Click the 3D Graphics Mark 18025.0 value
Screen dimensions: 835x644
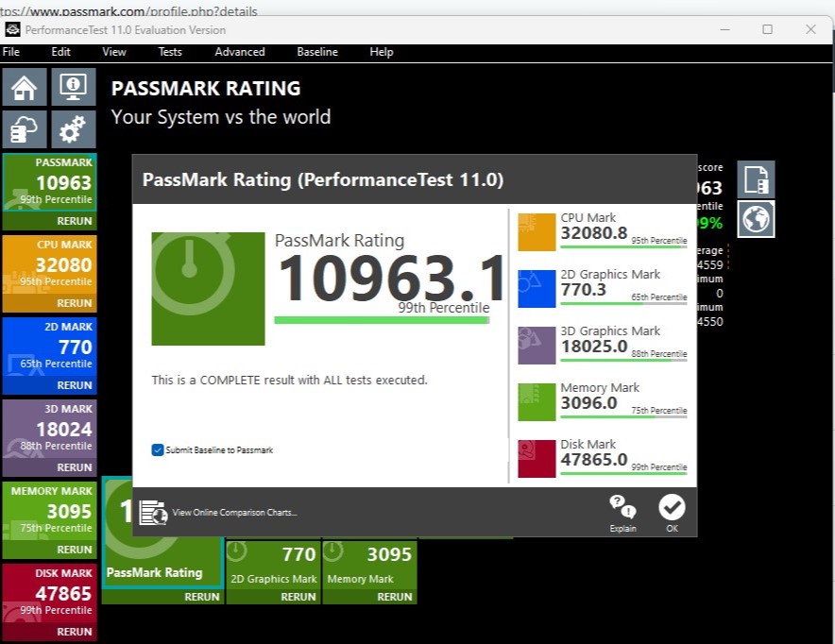tap(594, 347)
